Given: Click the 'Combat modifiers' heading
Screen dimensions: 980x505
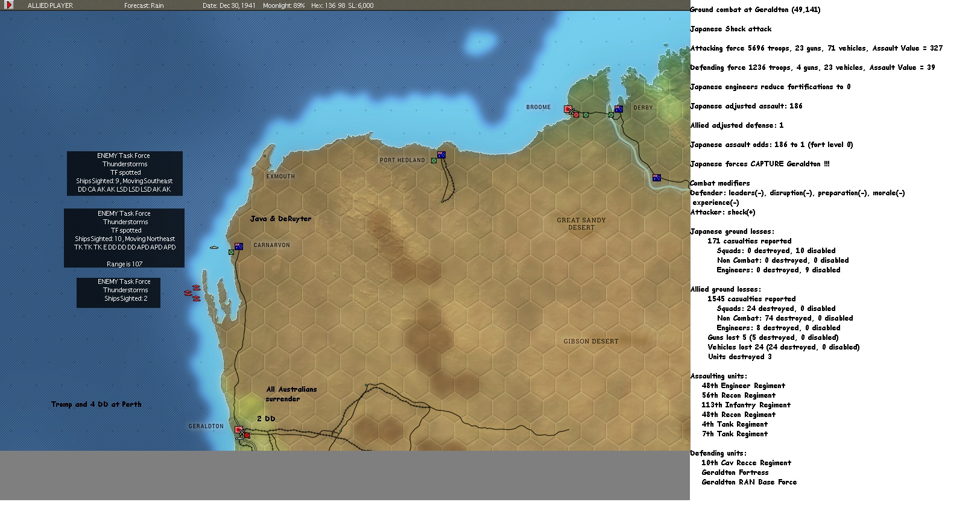Looking at the screenshot, I should coord(720,183).
